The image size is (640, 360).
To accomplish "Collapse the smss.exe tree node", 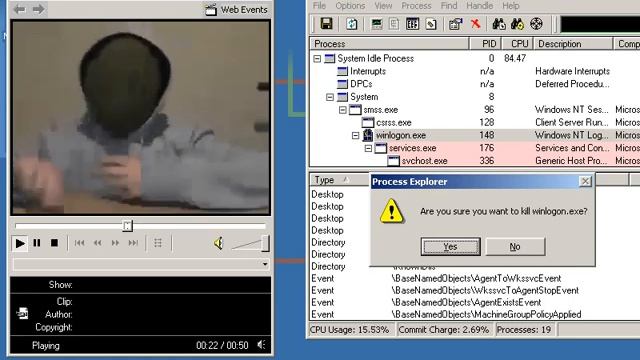I will click(343, 110).
